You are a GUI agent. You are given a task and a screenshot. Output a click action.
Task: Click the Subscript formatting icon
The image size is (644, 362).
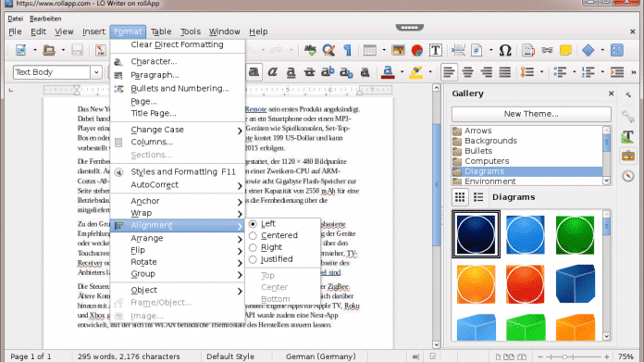coord(346,72)
